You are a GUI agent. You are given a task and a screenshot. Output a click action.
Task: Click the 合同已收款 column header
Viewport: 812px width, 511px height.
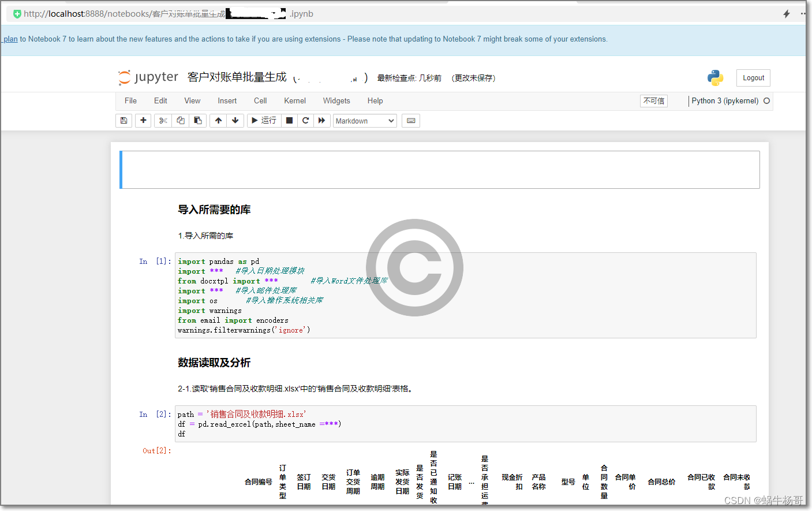pos(701,482)
